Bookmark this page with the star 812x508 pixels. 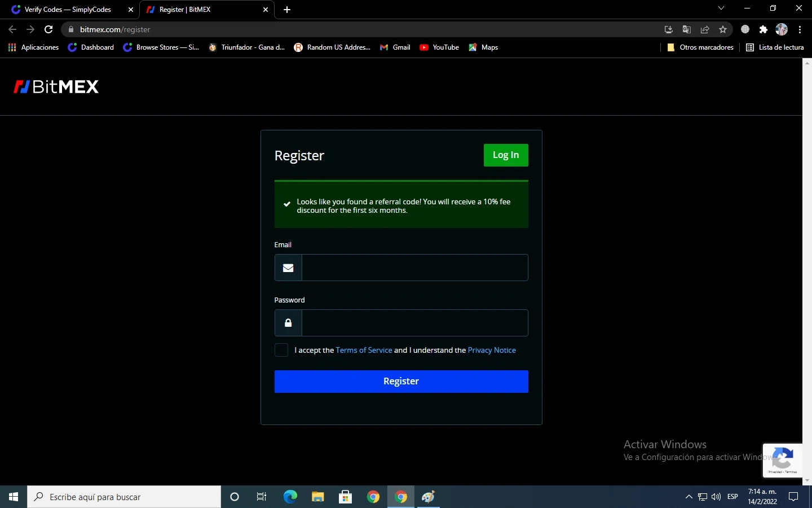[x=723, y=29]
